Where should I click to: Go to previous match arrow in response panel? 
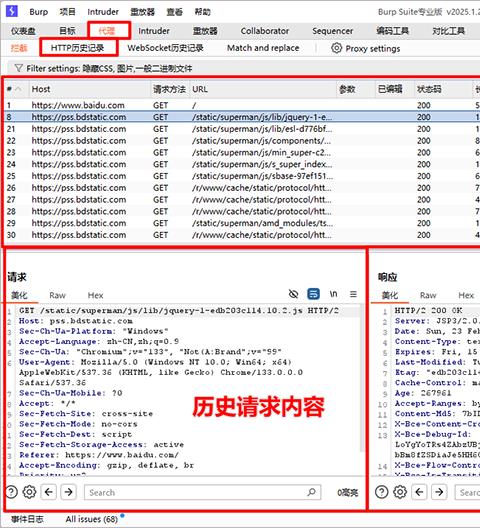[419, 492]
